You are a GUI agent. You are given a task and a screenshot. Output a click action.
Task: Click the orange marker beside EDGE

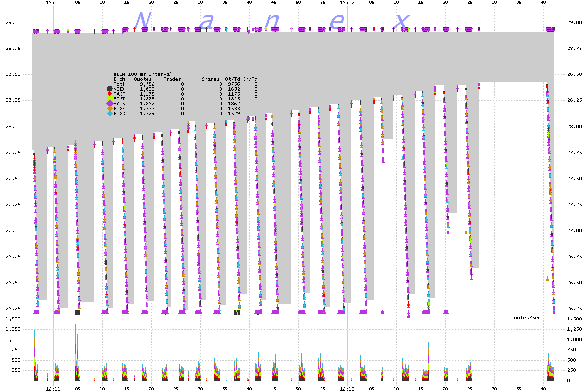110,108
